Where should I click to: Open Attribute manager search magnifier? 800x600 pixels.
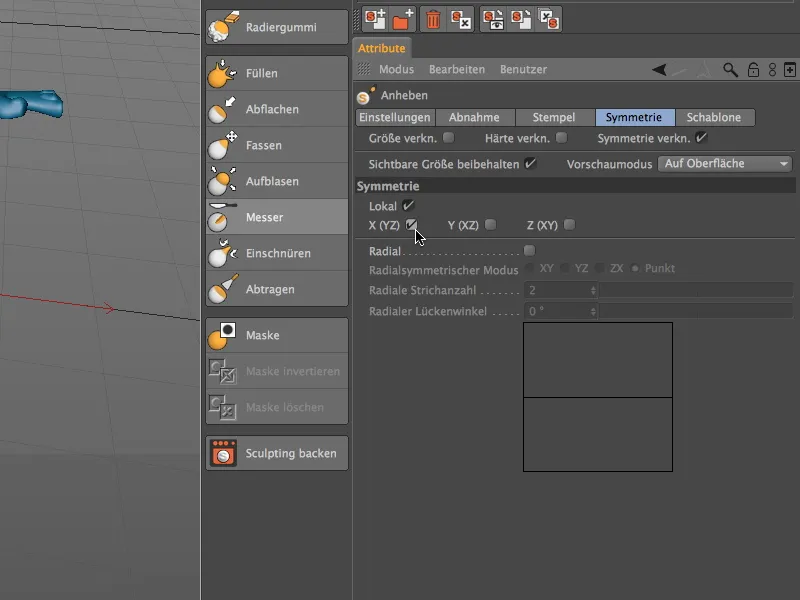pos(730,69)
